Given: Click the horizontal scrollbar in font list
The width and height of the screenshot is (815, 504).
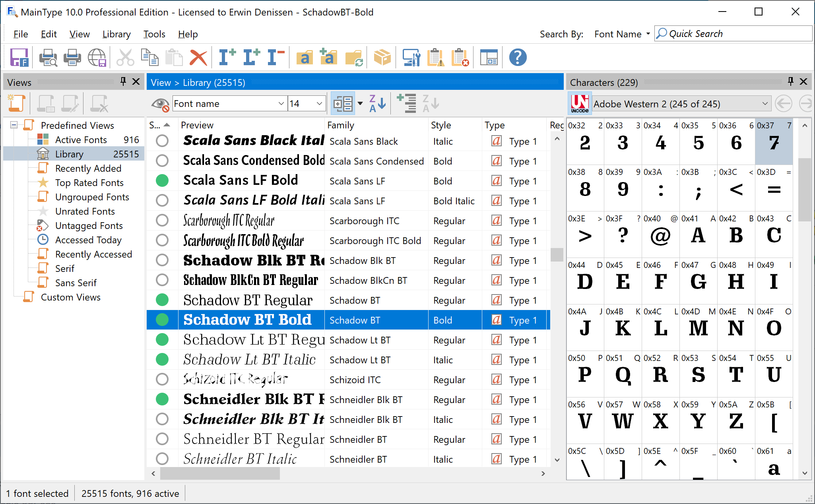Looking at the screenshot, I should tap(220, 473).
